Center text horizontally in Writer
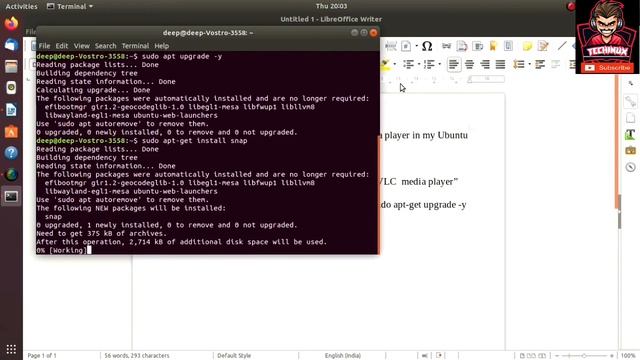Image resolution: width=640 pixels, height=360 pixels. tap(469, 64)
